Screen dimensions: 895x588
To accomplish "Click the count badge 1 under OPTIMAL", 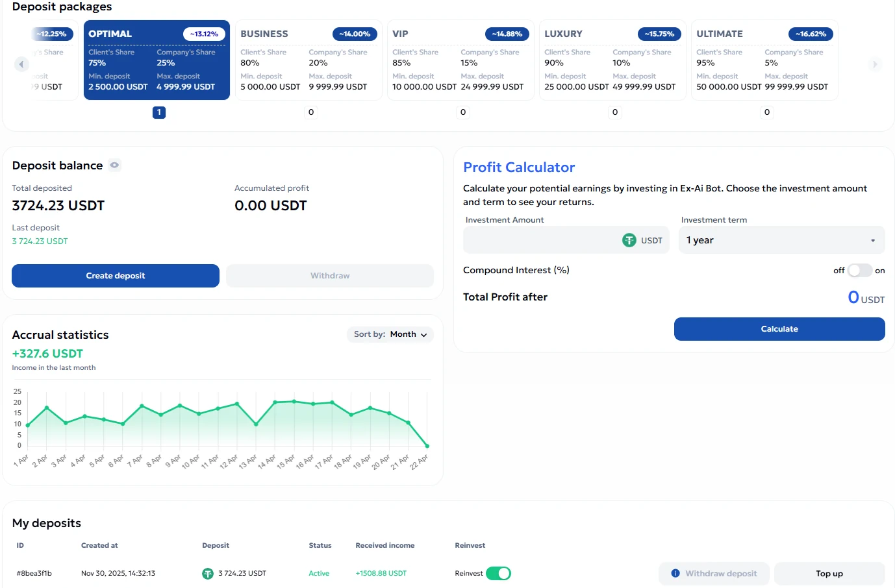I will pyautogui.click(x=159, y=112).
